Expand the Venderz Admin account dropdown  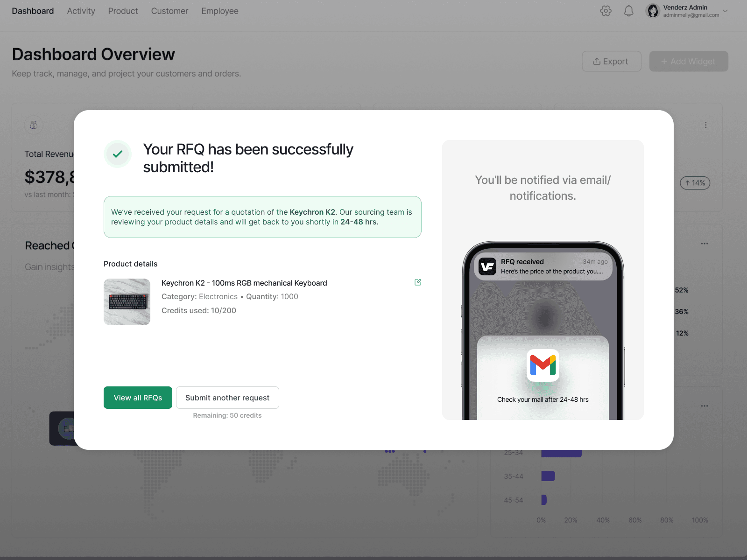[725, 11]
